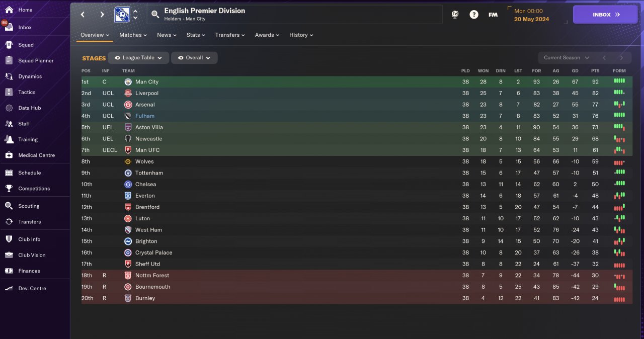Screen dimensions: 644x339
Task: Open the Finances sidebar icon
Action: (x=9, y=271)
